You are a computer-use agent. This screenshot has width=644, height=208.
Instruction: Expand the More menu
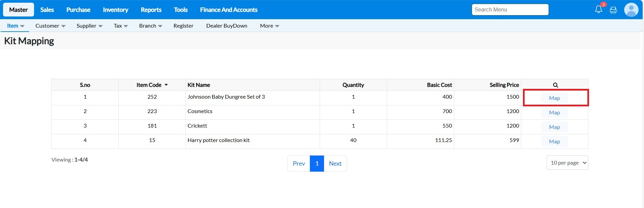[x=269, y=26]
